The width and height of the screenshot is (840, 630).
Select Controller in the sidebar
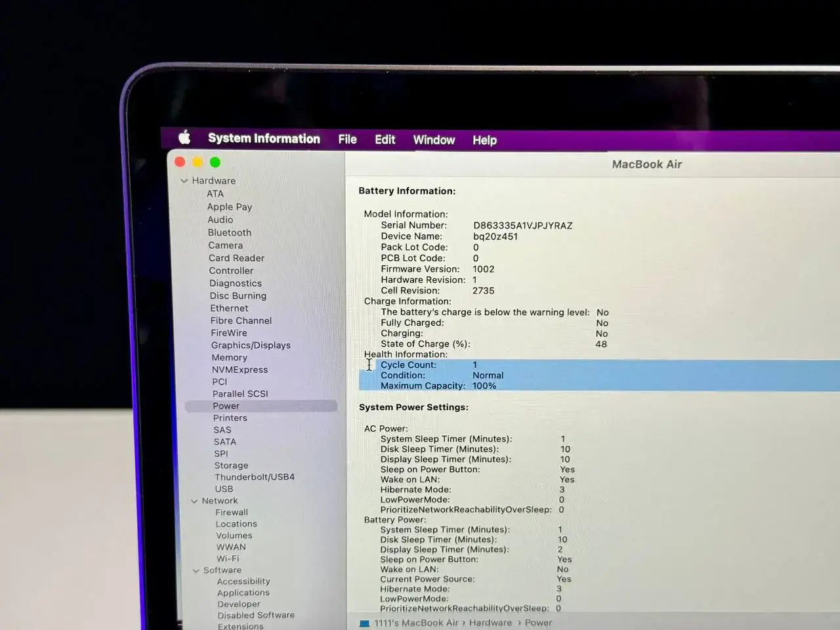click(231, 270)
